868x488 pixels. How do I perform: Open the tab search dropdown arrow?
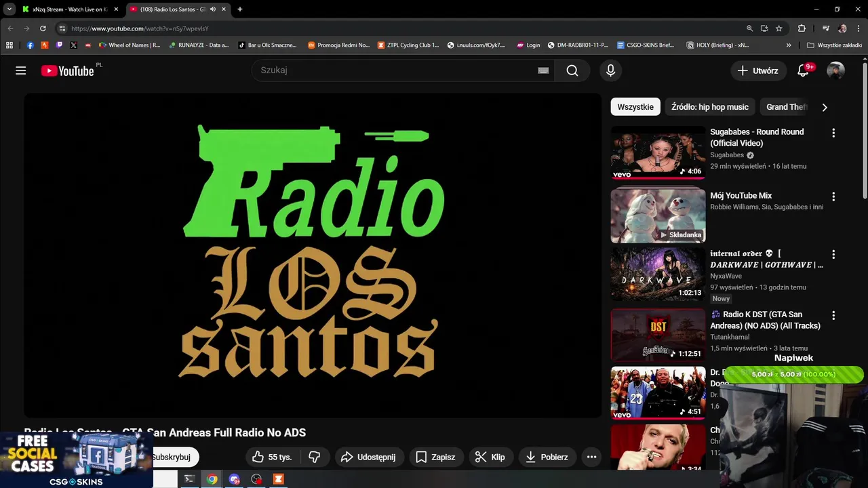9,9
